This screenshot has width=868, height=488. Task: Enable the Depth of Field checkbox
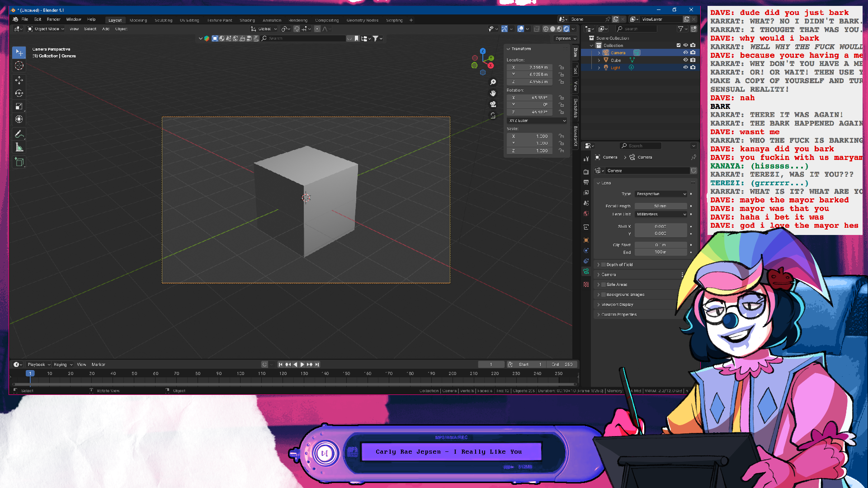tap(603, 265)
